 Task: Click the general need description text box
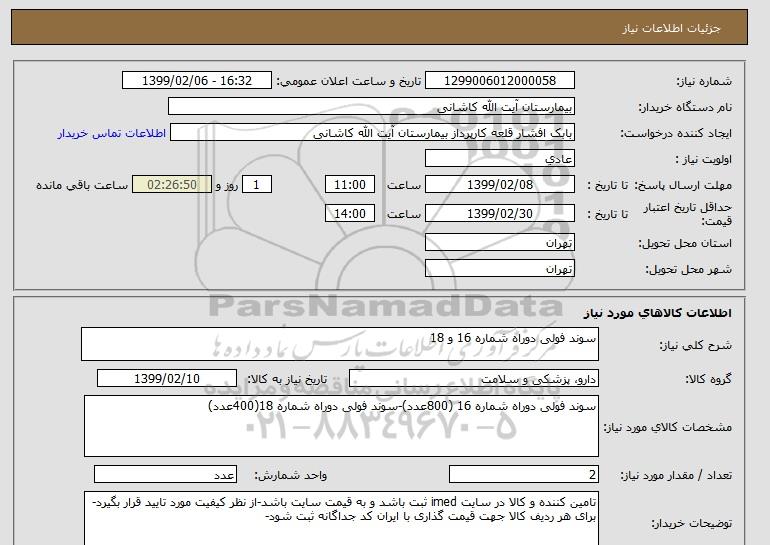[x=340, y=344]
